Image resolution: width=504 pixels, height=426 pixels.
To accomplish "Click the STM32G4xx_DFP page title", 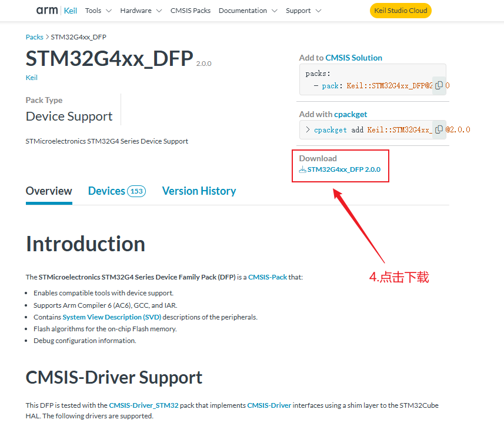I will (109, 58).
